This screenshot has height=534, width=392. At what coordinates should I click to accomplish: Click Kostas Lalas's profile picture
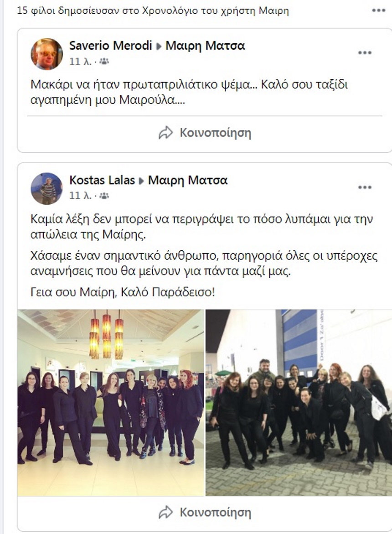pyautogui.click(x=46, y=188)
